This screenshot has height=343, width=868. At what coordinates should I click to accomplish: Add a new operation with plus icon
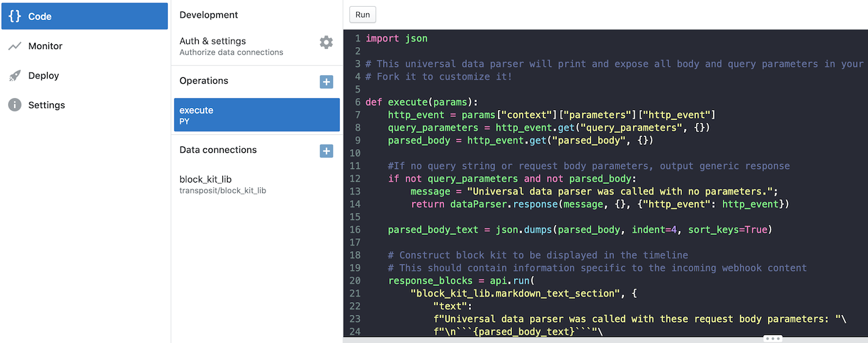(327, 82)
